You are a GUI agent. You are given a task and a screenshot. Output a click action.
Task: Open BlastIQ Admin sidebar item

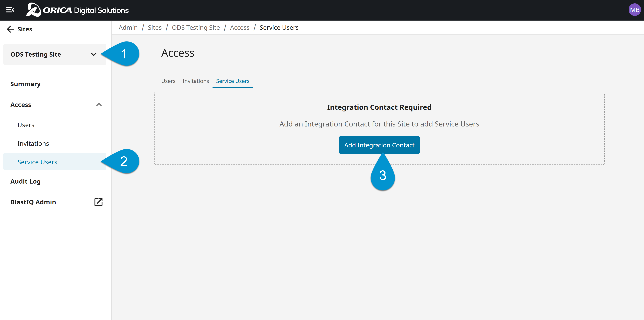tap(33, 202)
